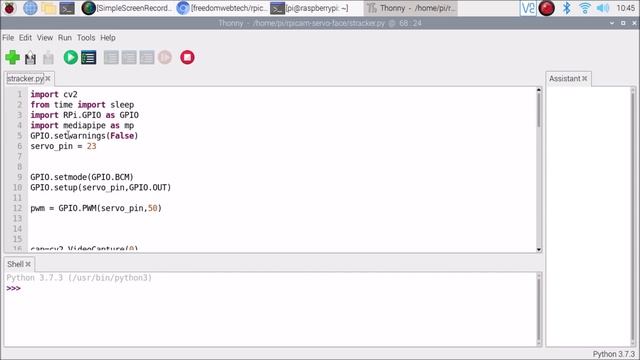
Task: Open the File menu
Action: (8, 38)
